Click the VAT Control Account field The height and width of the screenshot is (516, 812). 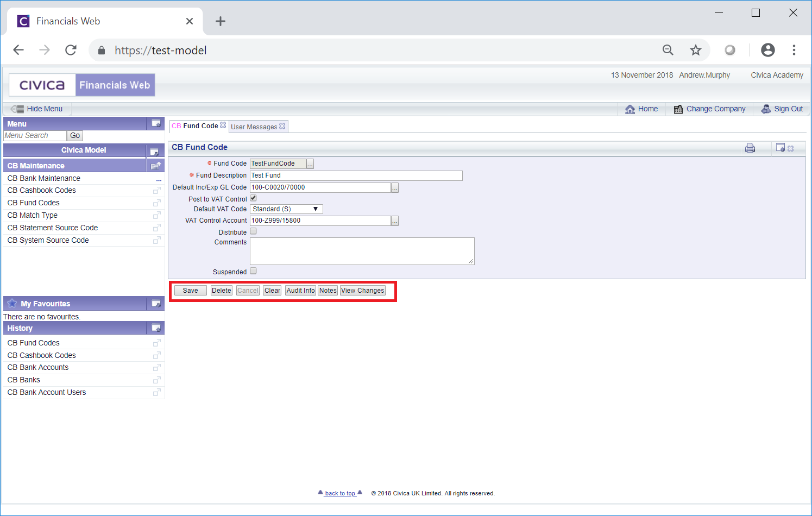[320, 221]
